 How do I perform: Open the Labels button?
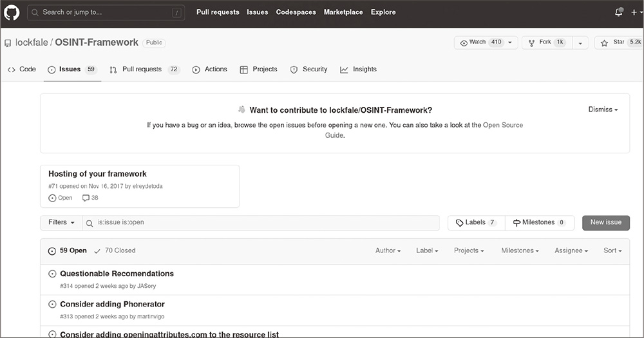pyautogui.click(x=476, y=223)
